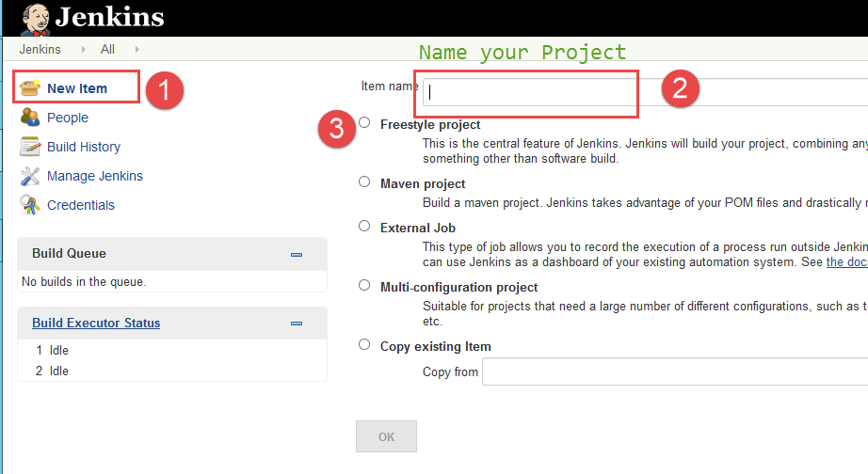
Task: Open the Build Executor Status link
Action: pos(96,323)
